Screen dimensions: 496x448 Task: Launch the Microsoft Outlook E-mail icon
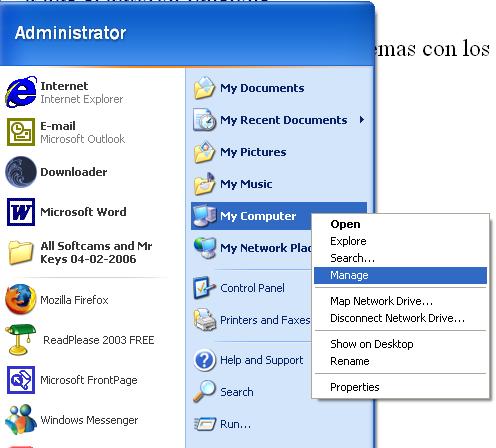click(x=21, y=132)
